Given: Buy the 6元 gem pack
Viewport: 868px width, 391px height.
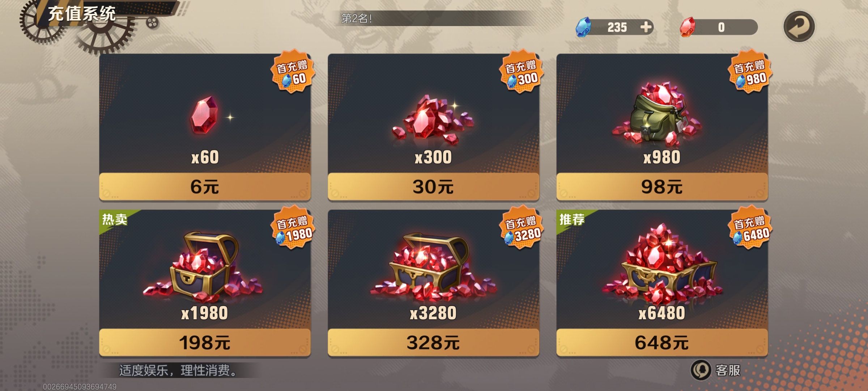Looking at the screenshot, I should click(x=205, y=186).
